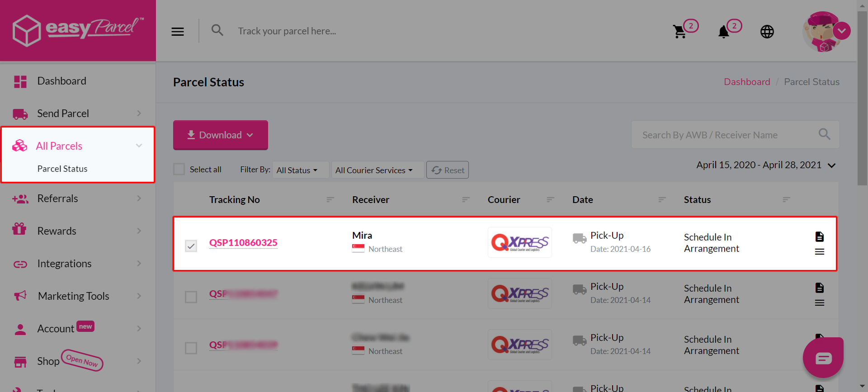Click the Shop Open Now badge

point(82,360)
